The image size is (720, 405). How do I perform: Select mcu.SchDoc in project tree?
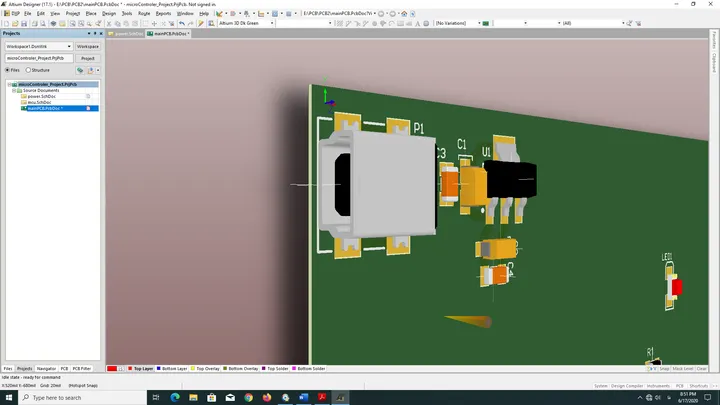[39, 102]
